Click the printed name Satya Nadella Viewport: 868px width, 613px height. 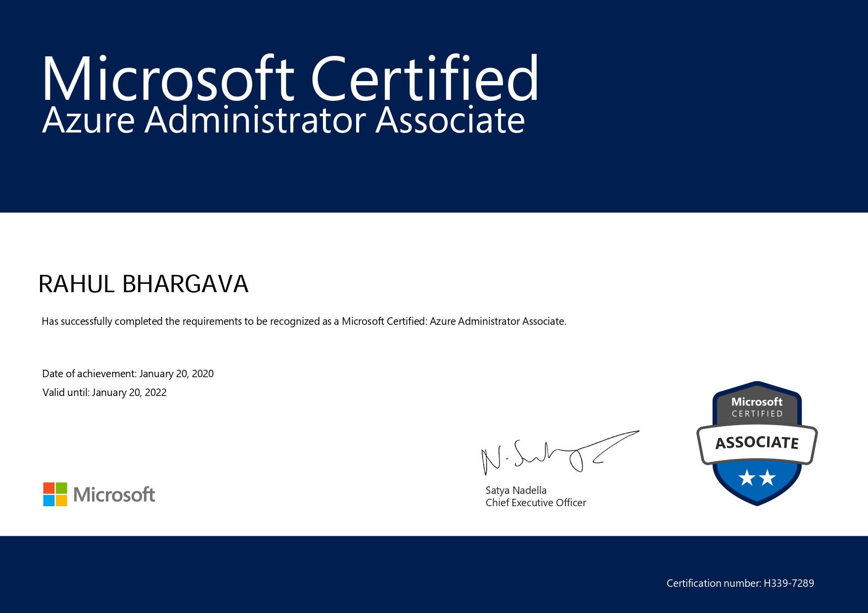coord(516,490)
